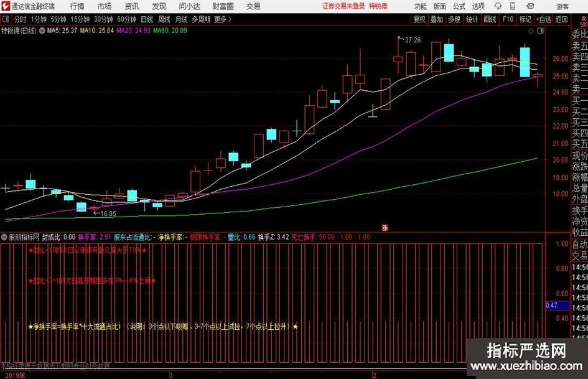
Task: Switch to 5分钟 period tab
Action: (58, 19)
